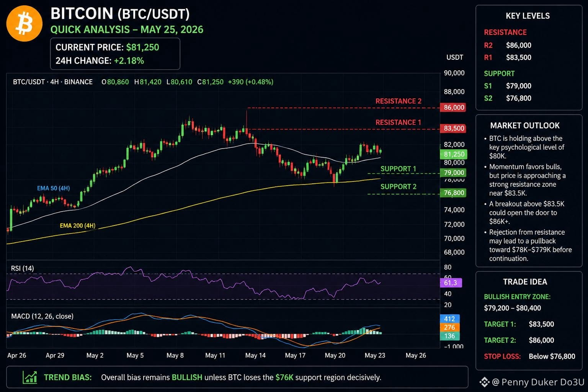The height and width of the screenshot is (392, 588).
Task: Click the QUICK ANALYSIS – MAY 25, 2026 subtitle
Action: 127,30
